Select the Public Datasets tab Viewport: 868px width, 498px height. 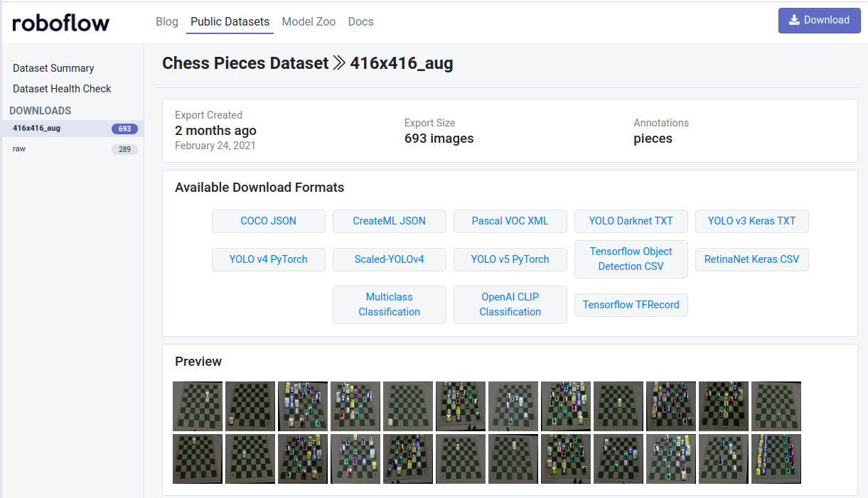coord(230,21)
